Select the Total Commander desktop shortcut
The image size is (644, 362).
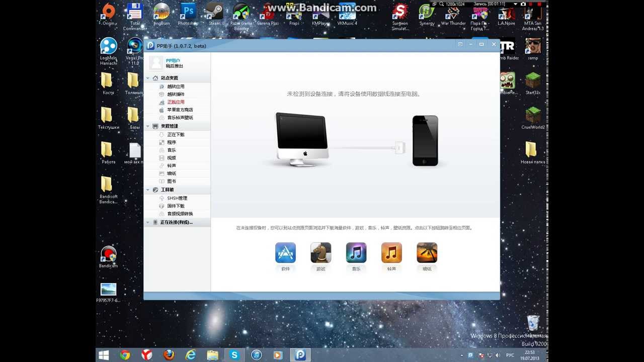click(135, 17)
